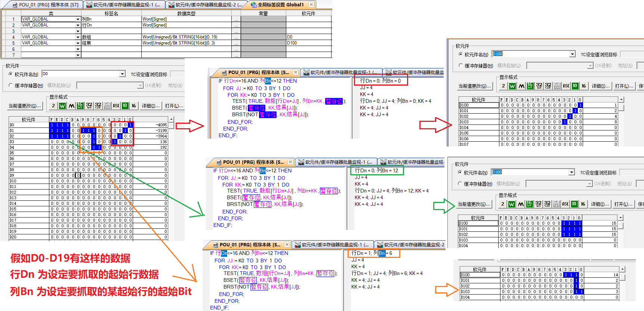Image resolution: width=644 pixels, height=311 pixels.
Task: Select hexadecimal 16 display icon in D0 panel
Action: pyautogui.click(x=134, y=106)
